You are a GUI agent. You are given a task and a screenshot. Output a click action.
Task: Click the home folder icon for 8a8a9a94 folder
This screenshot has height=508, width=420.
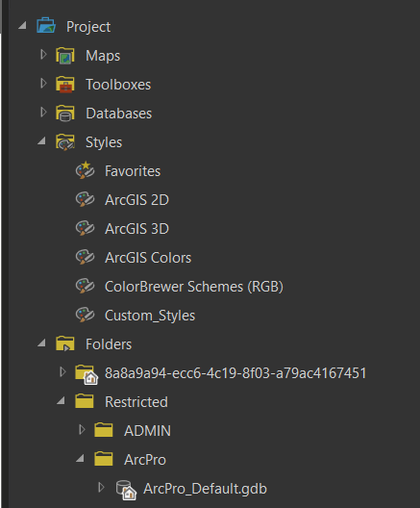click(x=86, y=374)
